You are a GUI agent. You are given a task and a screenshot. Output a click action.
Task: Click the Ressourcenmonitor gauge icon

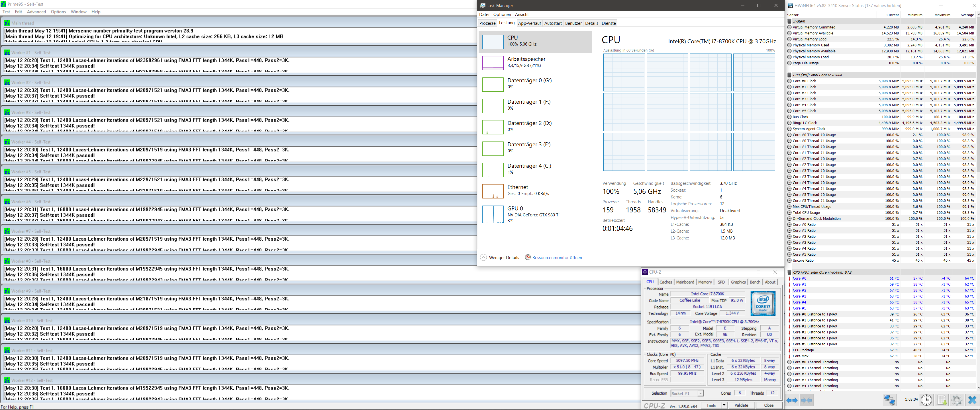(528, 257)
